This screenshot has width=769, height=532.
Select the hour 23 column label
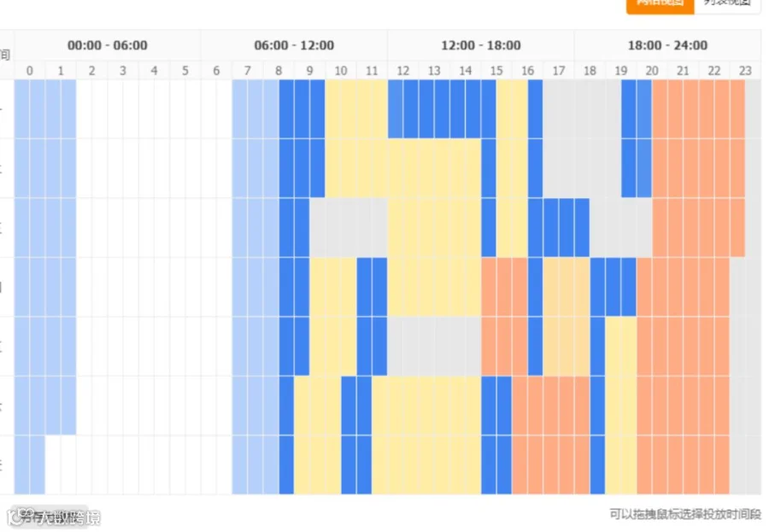pos(745,71)
